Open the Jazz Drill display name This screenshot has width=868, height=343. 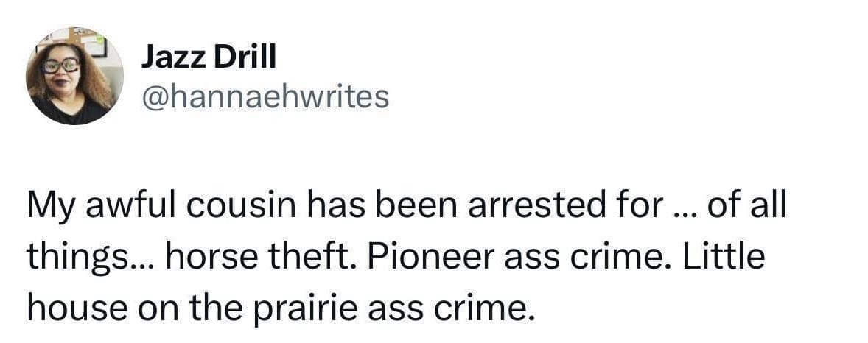pos(208,59)
